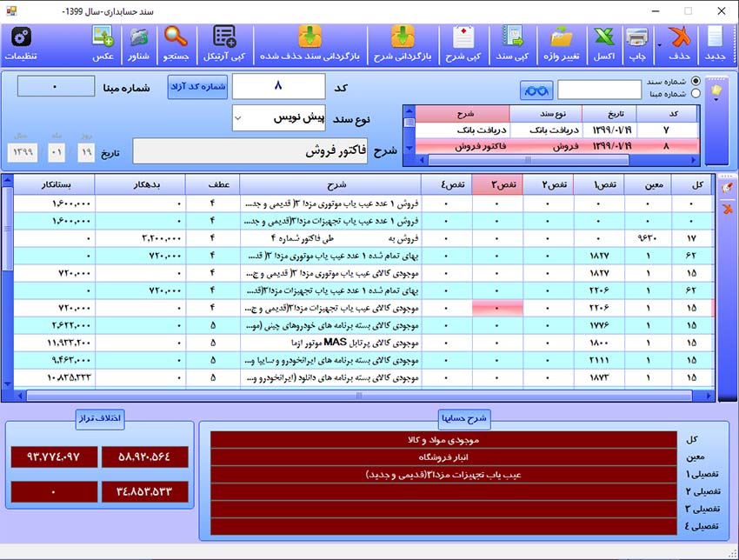The height and width of the screenshot is (560, 739).
Task: Click the کل column header in grid
Action: pos(693,184)
